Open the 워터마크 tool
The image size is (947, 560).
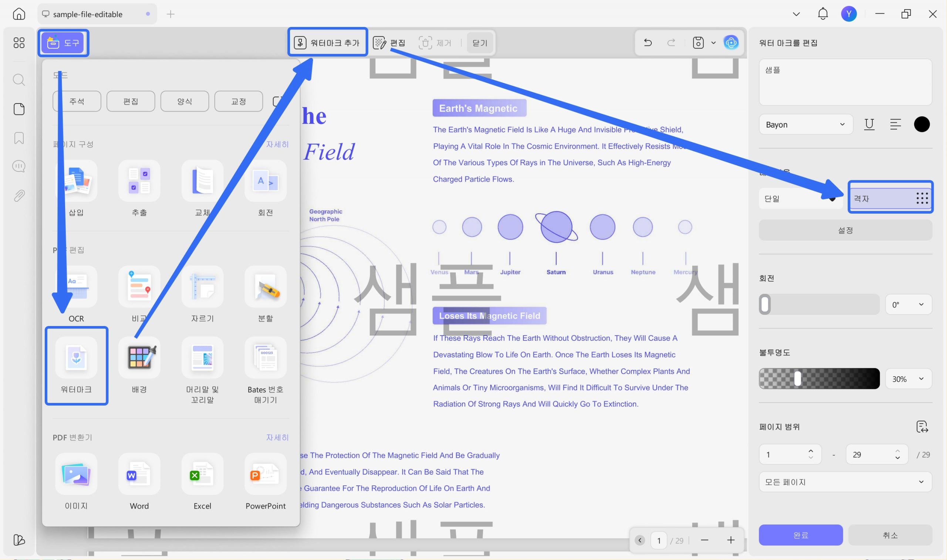click(76, 366)
